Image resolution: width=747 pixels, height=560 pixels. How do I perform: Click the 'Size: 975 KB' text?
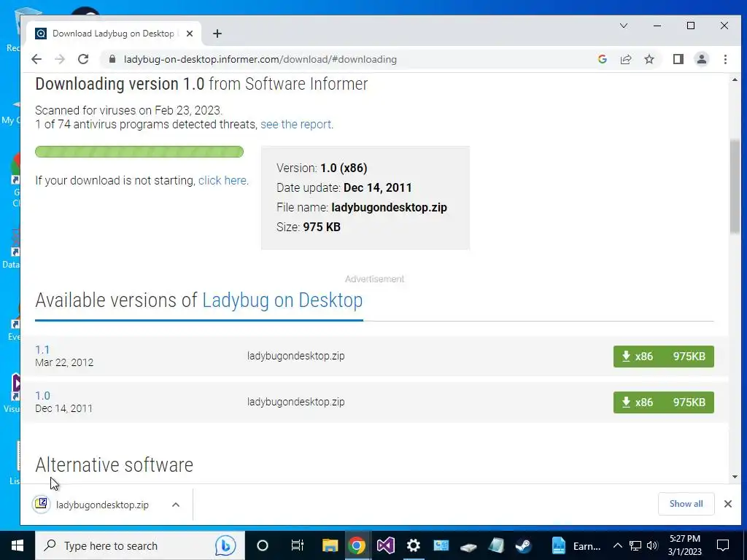309,227
